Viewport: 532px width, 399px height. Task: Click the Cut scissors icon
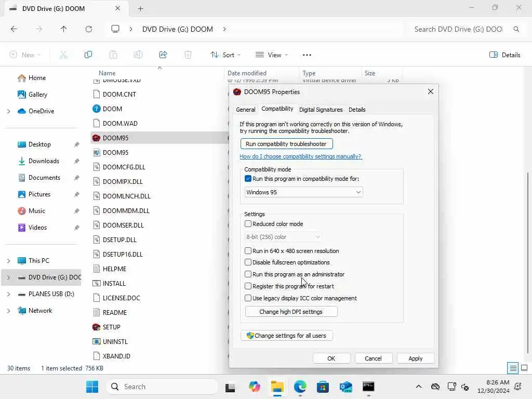pyautogui.click(x=63, y=55)
